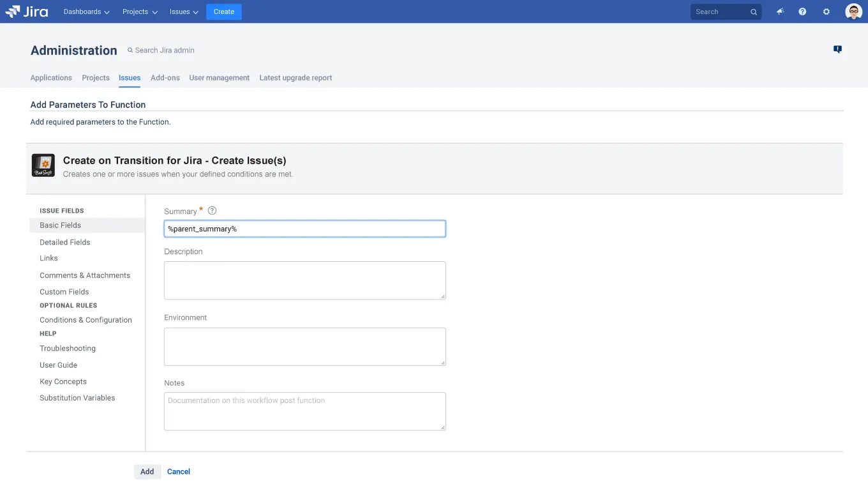Open Detailed Fields section
The width and height of the screenshot is (868, 495).
tap(65, 242)
